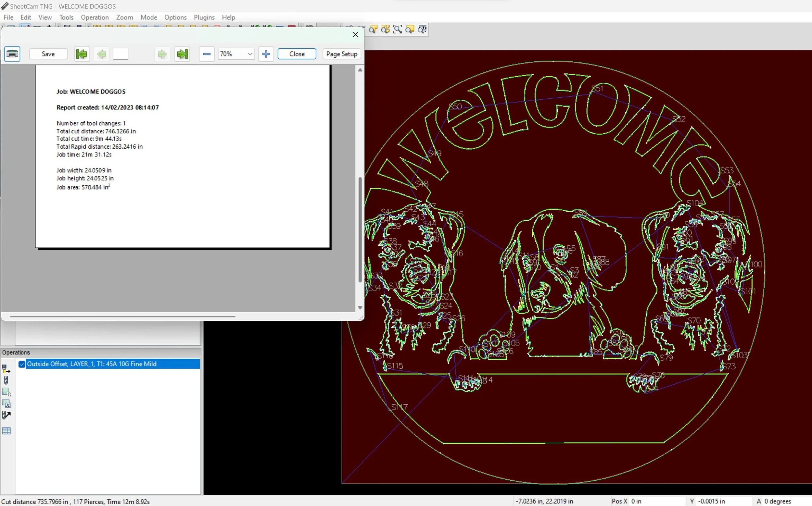Click the printer icon in report preview
Image resolution: width=812 pixels, height=506 pixels.
click(12, 54)
